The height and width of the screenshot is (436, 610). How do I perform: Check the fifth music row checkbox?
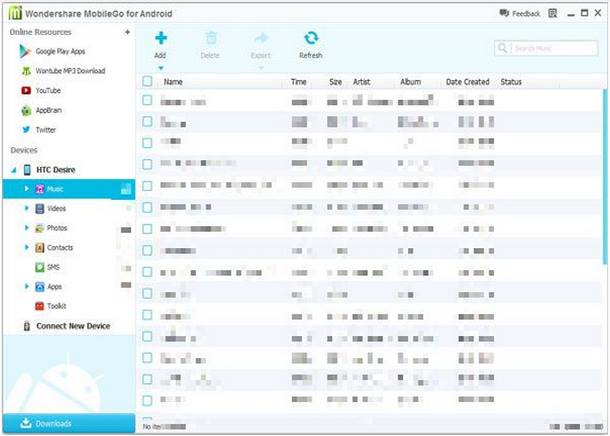[x=147, y=186]
